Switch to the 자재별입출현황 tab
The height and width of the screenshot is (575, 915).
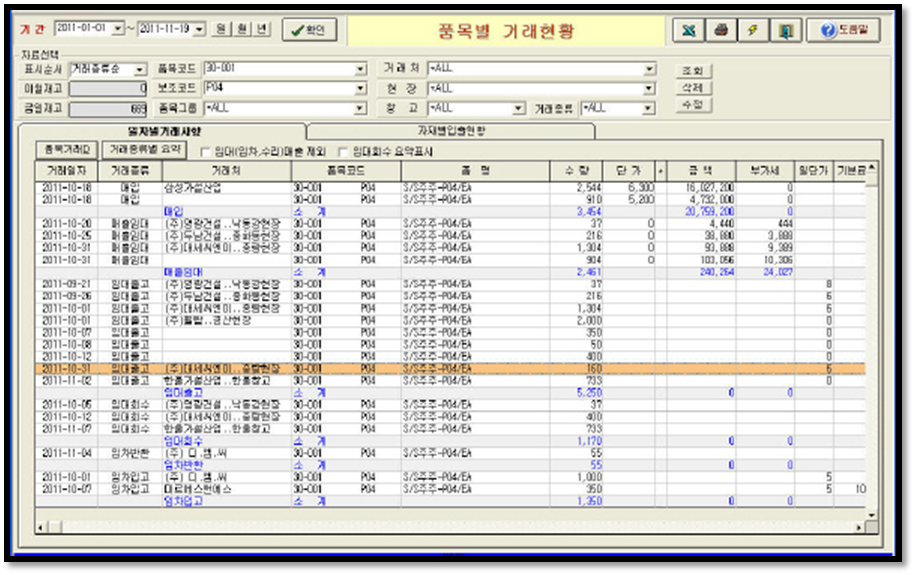[450, 131]
